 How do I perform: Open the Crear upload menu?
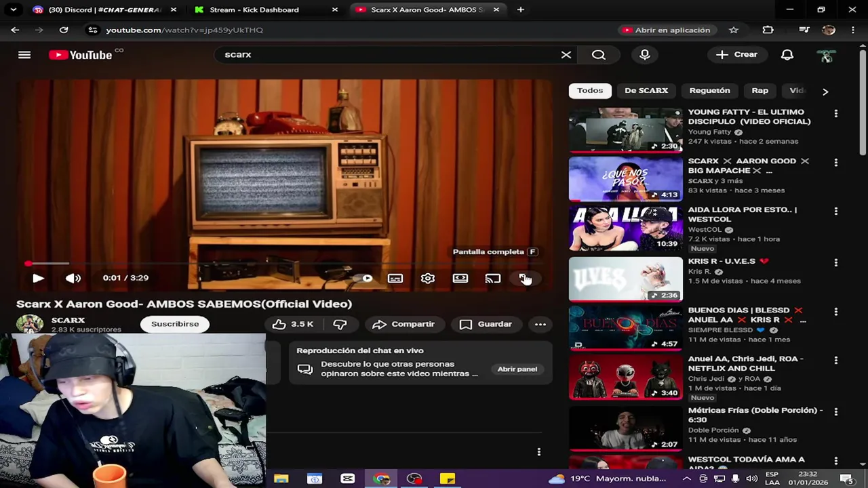tap(737, 55)
